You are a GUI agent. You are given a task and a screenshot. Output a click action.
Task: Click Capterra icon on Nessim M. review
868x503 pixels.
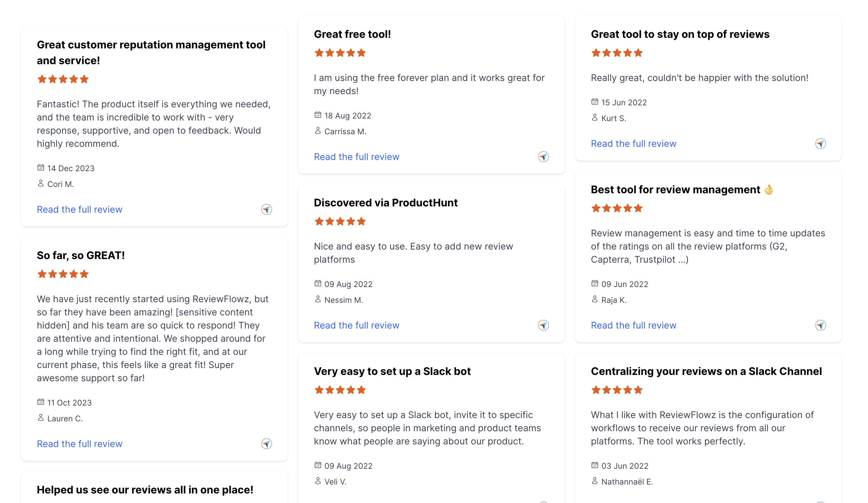[x=543, y=325]
